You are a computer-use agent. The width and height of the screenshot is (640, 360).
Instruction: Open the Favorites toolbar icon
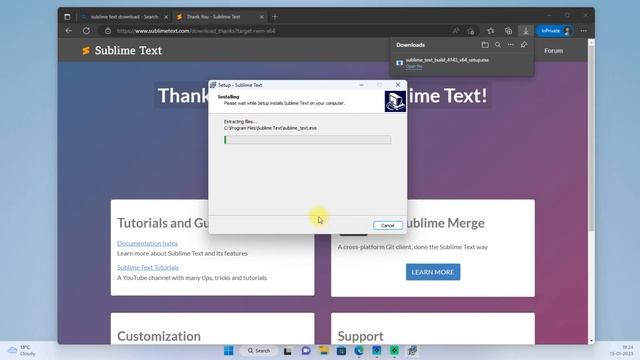pyautogui.click(x=491, y=31)
